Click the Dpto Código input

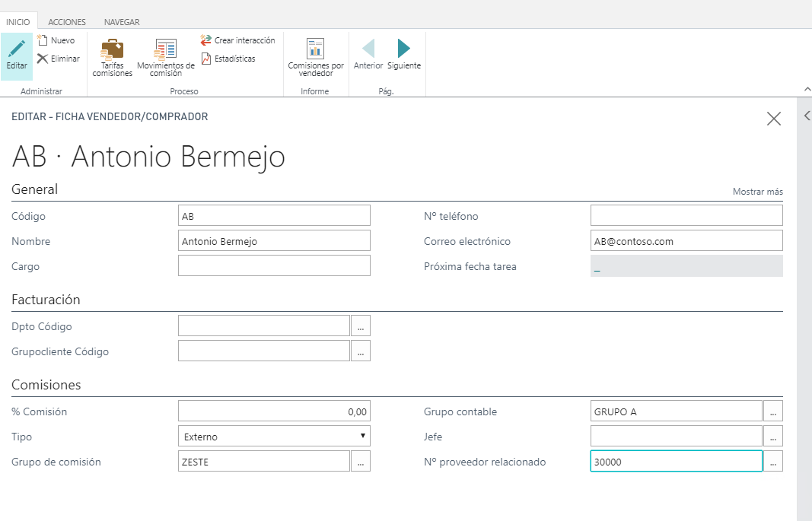264,326
